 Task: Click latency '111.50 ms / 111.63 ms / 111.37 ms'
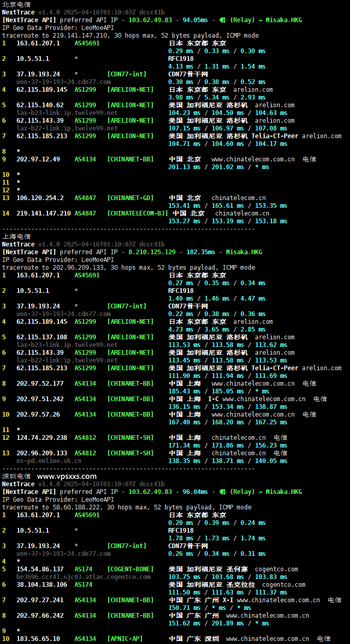[x=228, y=592]
